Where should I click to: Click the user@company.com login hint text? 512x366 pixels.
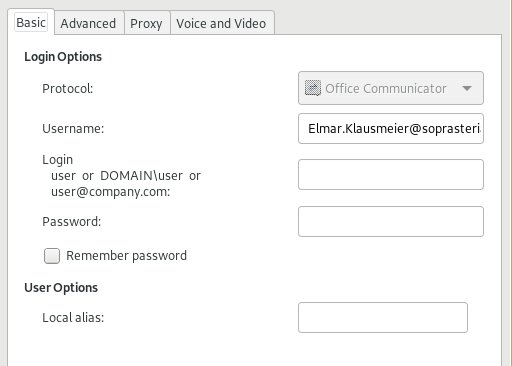pos(111,192)
